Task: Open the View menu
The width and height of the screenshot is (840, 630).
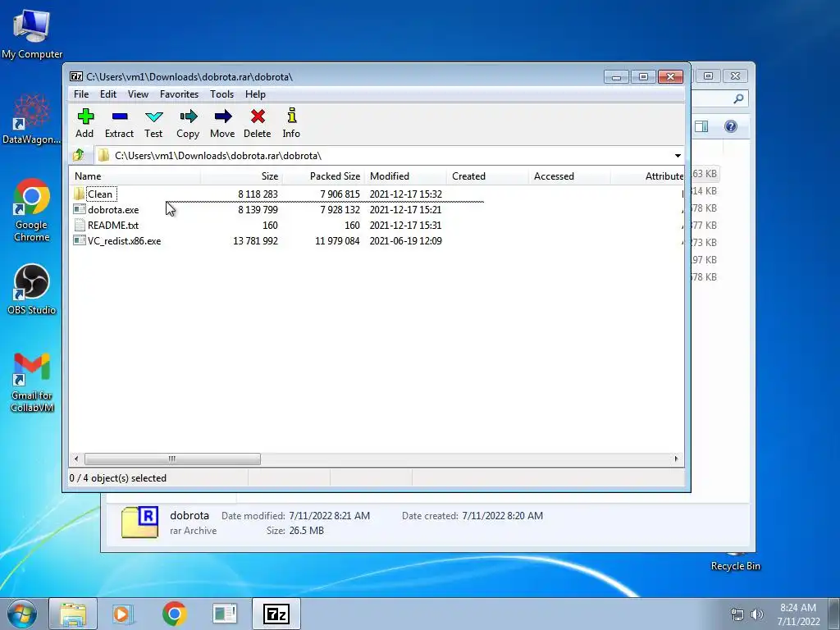Action: tap(138, 94)
